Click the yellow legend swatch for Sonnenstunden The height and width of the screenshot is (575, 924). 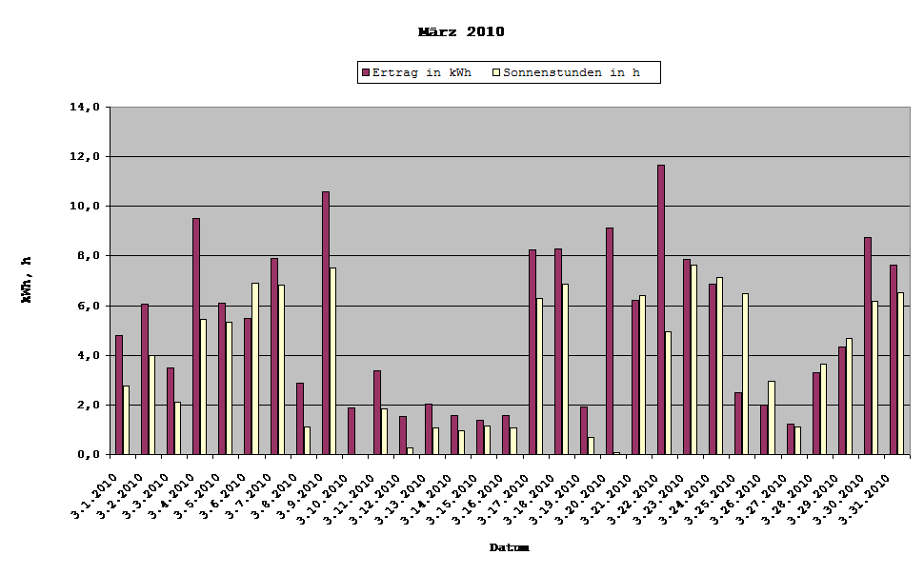tap(496, 71)
